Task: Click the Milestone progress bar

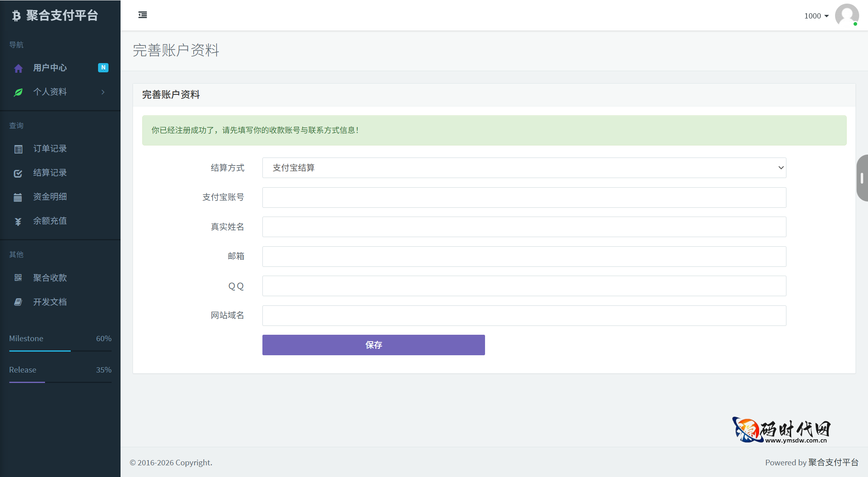Action: (x=60, y=351)
